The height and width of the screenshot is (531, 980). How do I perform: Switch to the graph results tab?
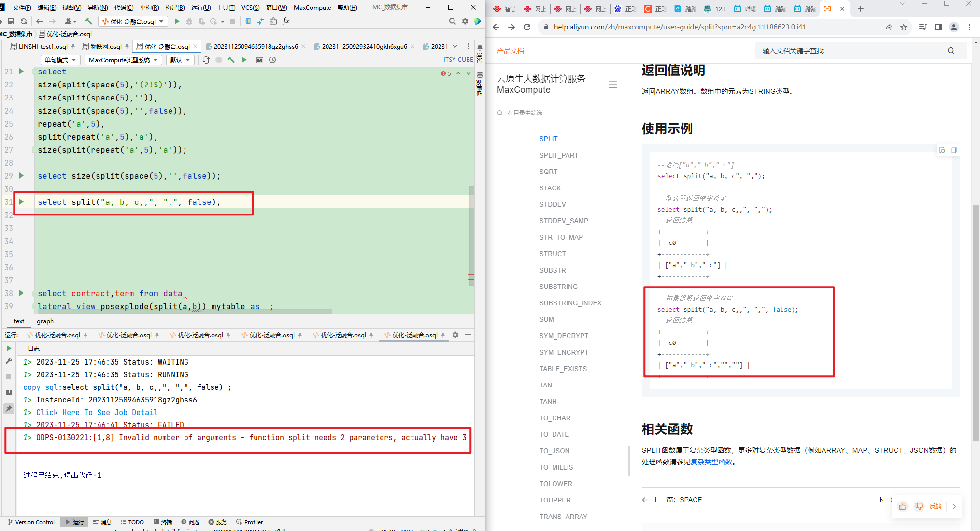[x=44, y=321]
